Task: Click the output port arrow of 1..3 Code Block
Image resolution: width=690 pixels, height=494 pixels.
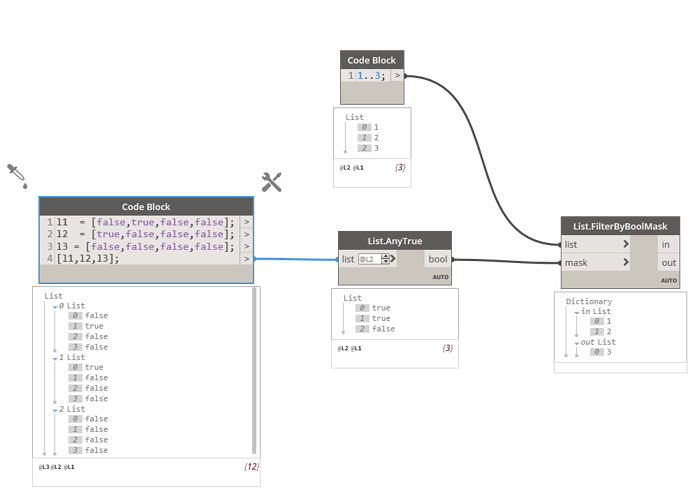Action: (397, 76)
